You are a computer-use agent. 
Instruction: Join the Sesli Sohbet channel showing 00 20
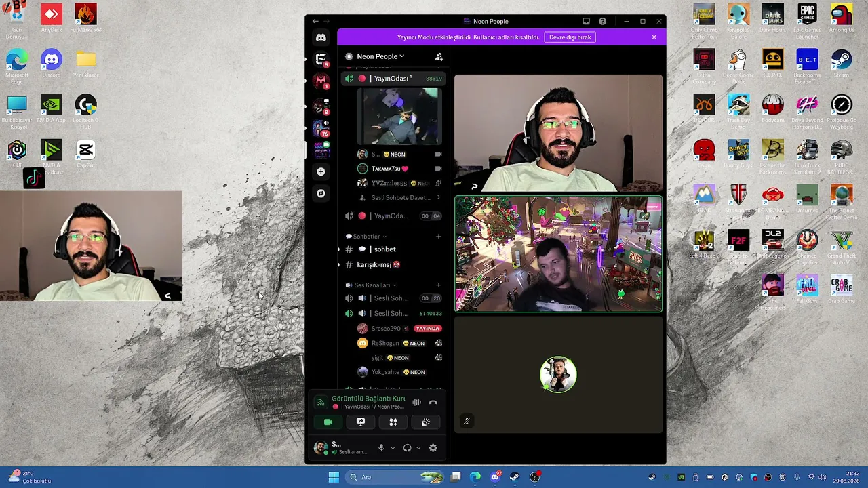click(x=394, y=298)
